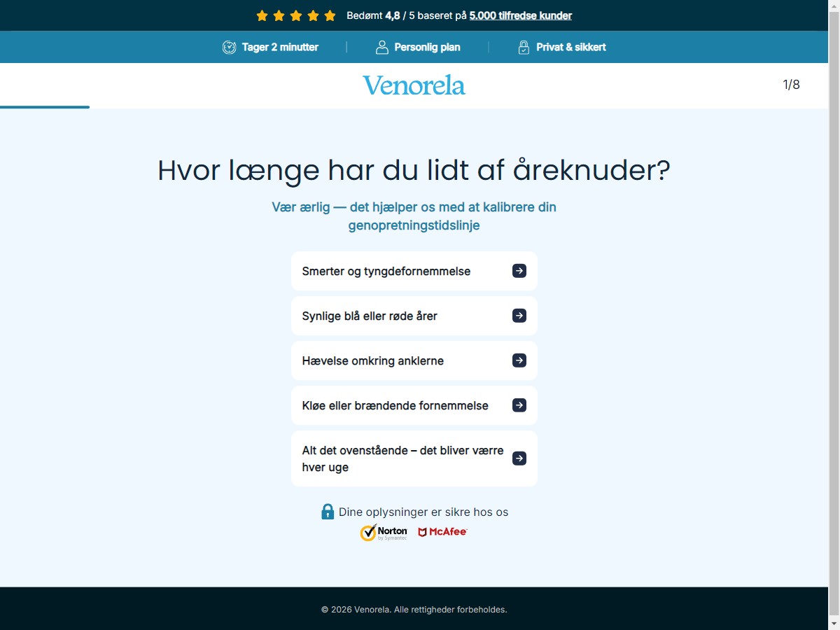
Task: Click the 1/8 step counter
Action: pos(791,85)
